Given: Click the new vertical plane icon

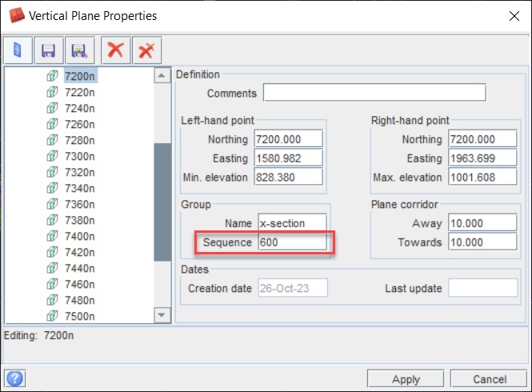Looking at the screenshot, I should [18, 50].
